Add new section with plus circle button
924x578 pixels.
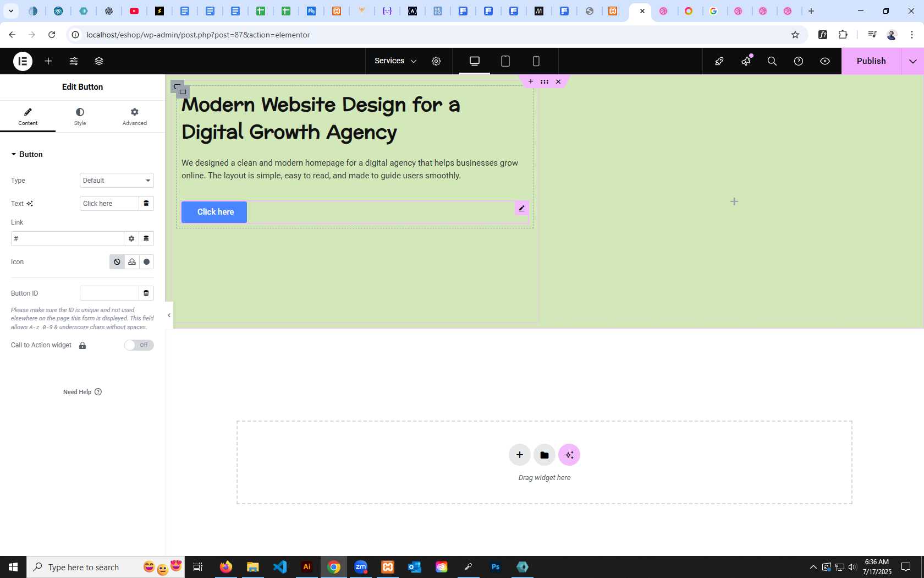(x=520, y=455)
